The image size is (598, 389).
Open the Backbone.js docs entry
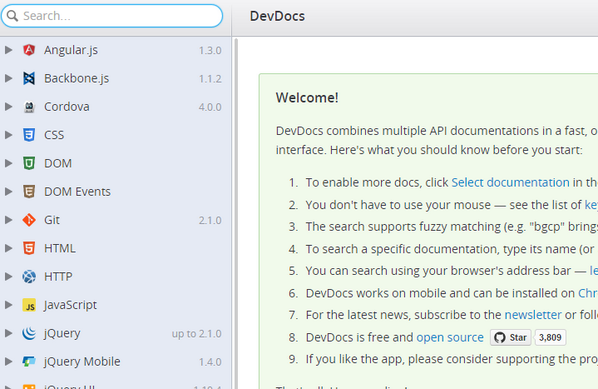(116, 78)
